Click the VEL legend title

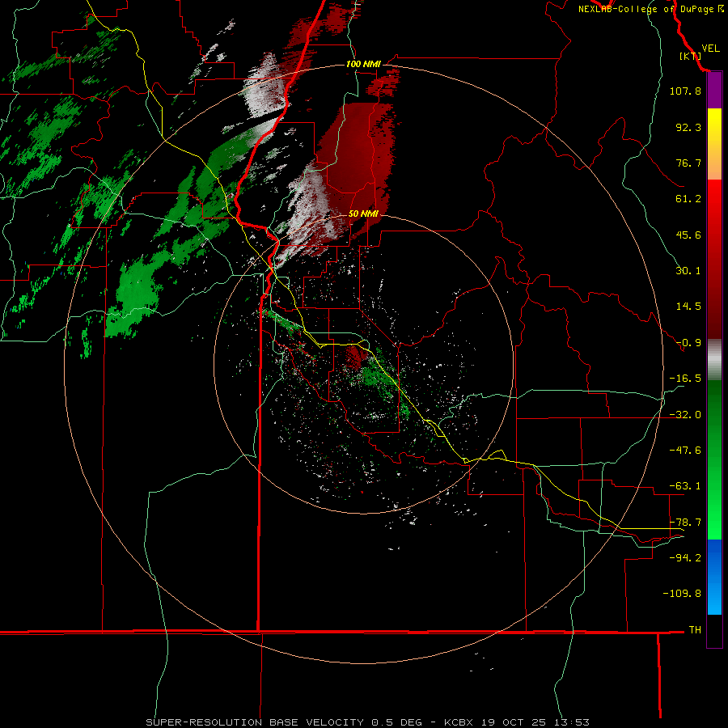[x=710, y=49]
